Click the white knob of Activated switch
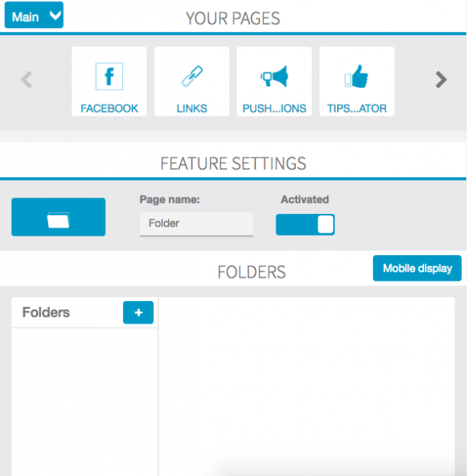The height and width of the screenshot is (476, 467). click(x=325, y=224)
